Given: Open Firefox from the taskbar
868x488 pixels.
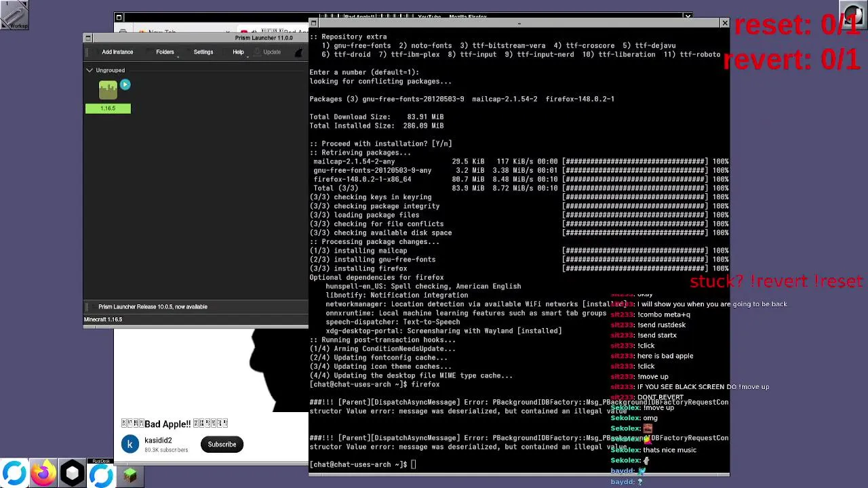Looking at the screenshot, I should [x=43, y=473].
